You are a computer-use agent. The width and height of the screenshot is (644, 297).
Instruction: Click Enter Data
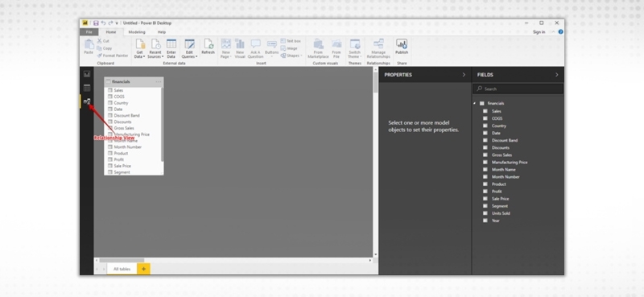[x=171, y=48]
